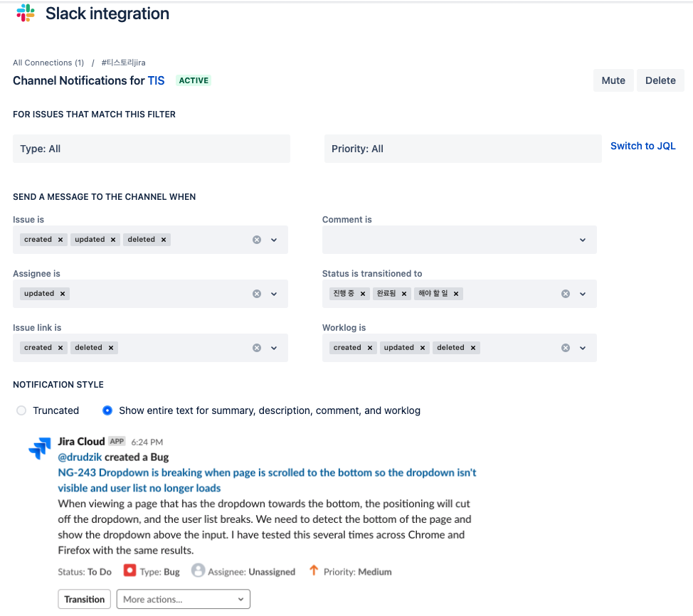Click Switch to JQL link

[643, 146]
